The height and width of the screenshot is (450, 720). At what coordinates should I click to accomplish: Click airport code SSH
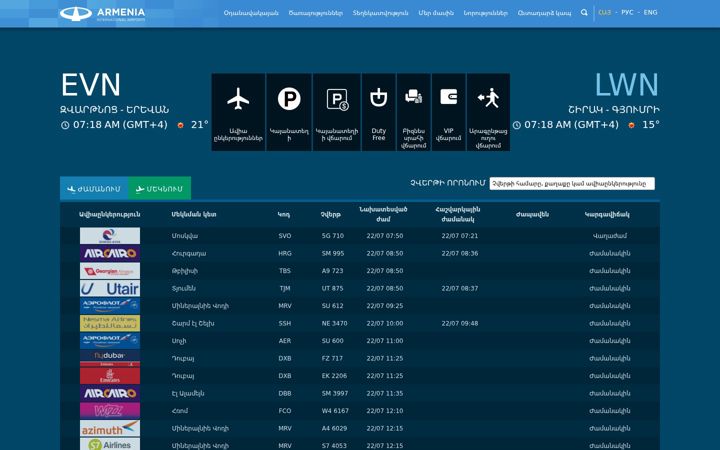(x=285, y=323)
